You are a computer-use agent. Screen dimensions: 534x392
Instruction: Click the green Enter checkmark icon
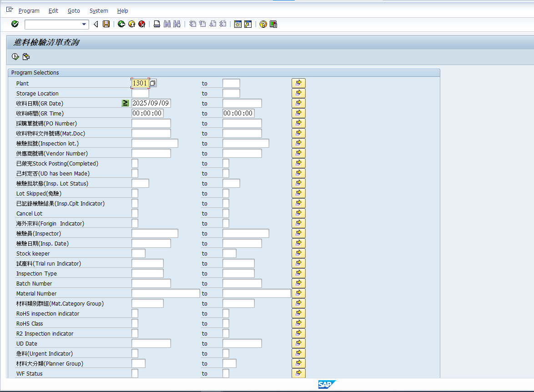(15, 24)
